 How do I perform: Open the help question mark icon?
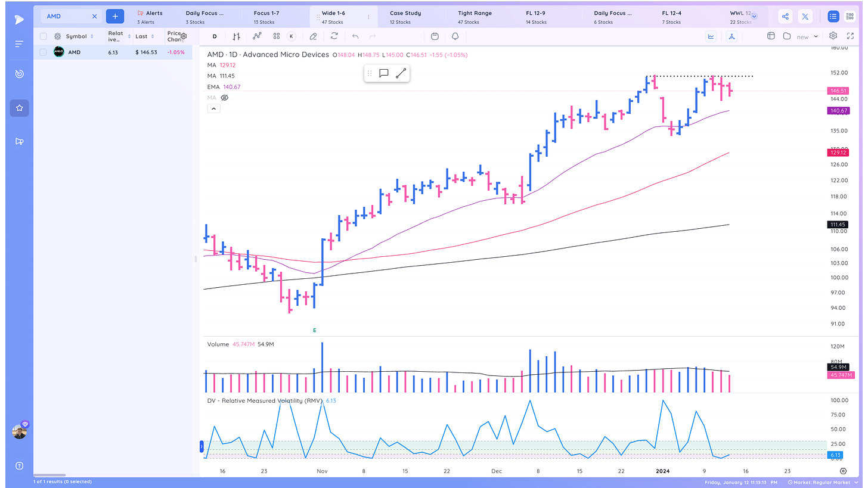point(19,465)
